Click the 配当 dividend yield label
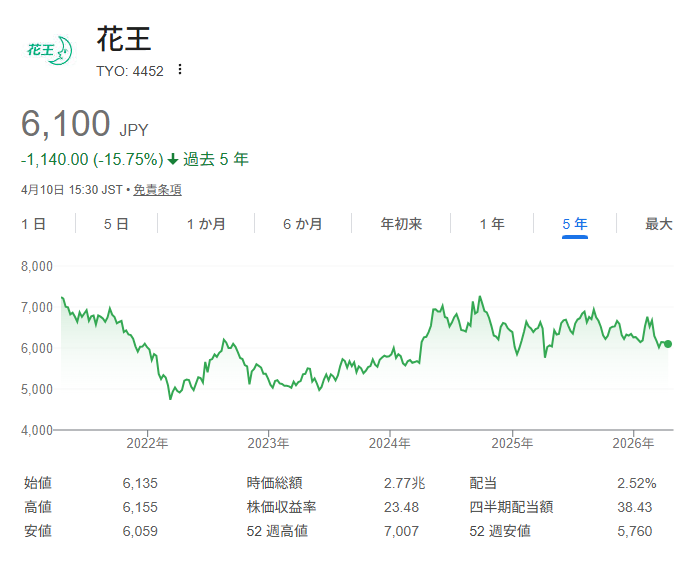The image size is (690, 564). 483,483
